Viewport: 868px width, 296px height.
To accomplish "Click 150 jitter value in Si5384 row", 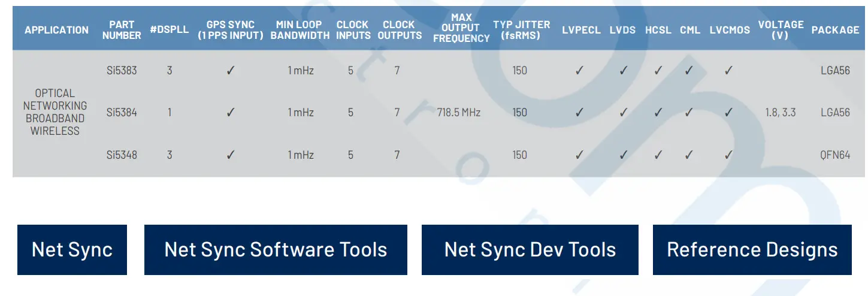I will pos(519,112).
